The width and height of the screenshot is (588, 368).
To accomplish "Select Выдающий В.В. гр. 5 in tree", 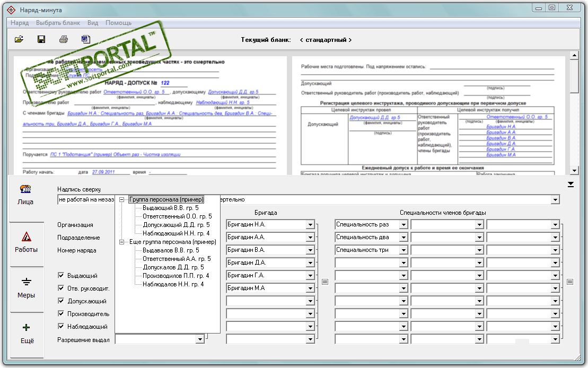I will pyautogui.click(x=171, y=208).
